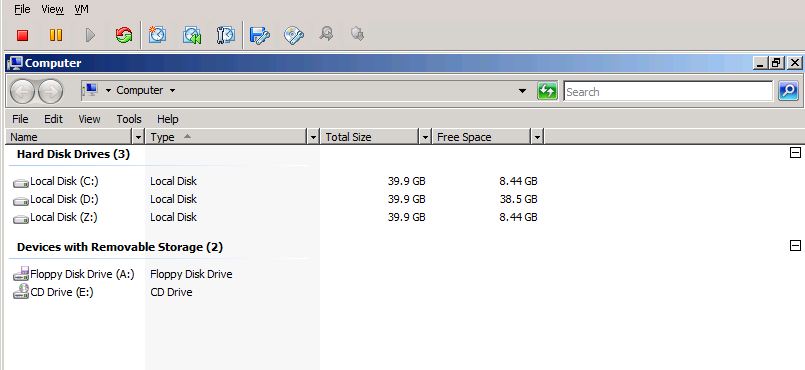Refresh the Computer view with the green arrows button
Screen dimensions: 805x370
pos(547,91)
